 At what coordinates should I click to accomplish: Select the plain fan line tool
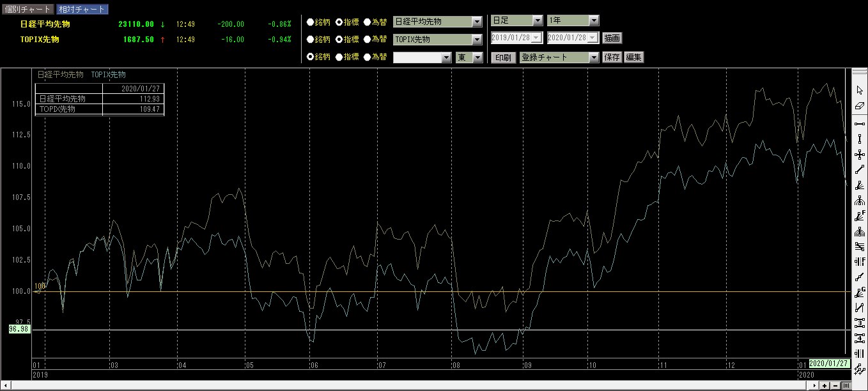pos(860,185)
